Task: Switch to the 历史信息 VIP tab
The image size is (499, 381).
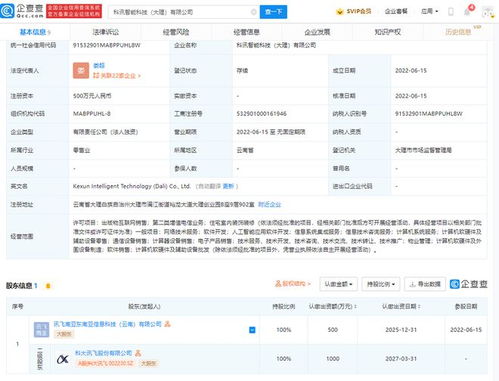Action: tap(459, 32)
